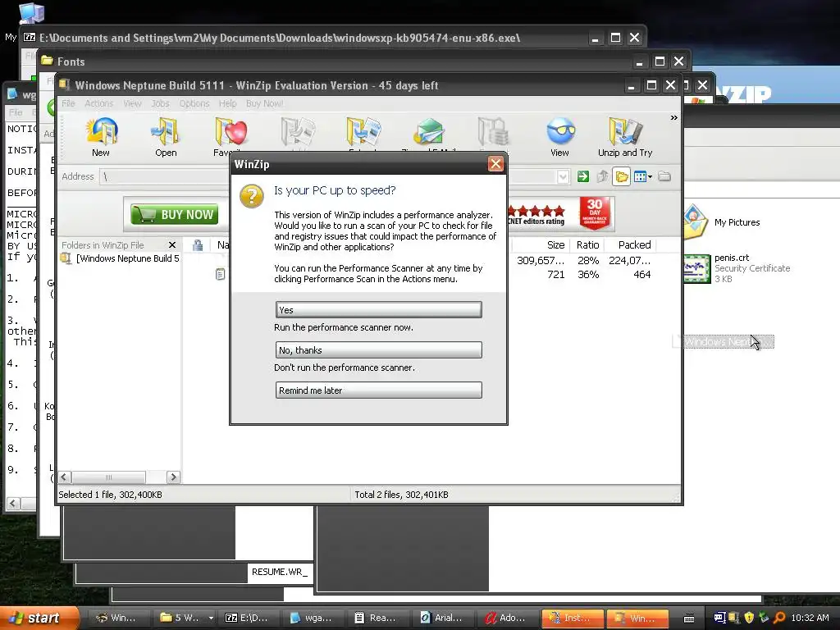This screenshot has width=840, height=630.
Task: Click the question mark icon in WinZip dialog
Action: coord(251,196)
